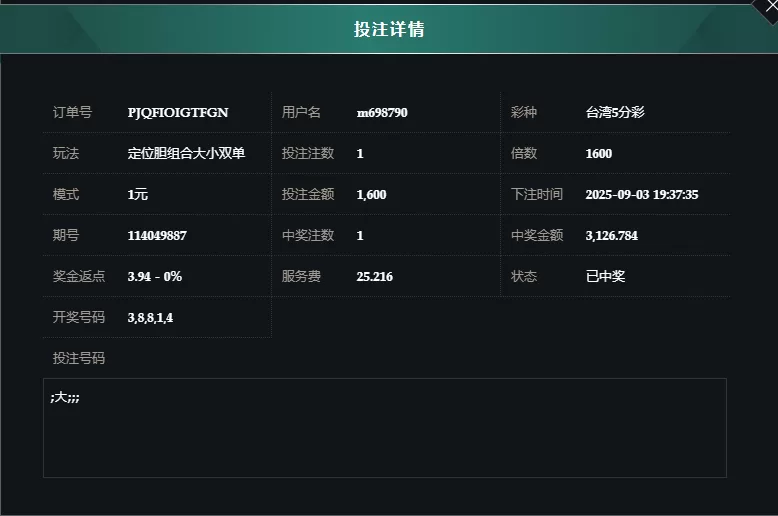778x516 pixels.
Task: Click inside the 投注号码 text box
Action: tap(385, 428)
